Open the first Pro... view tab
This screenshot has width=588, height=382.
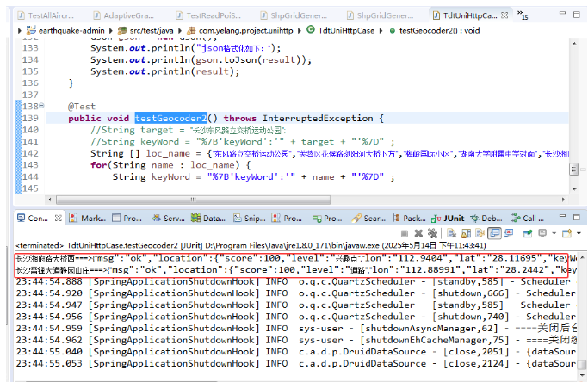click(x=127, y=219)
